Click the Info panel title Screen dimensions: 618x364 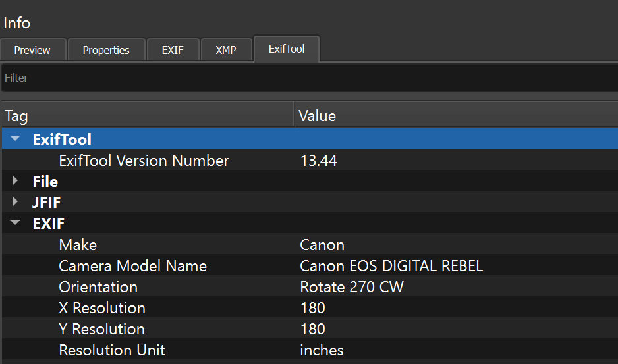[x=17, y=23]
